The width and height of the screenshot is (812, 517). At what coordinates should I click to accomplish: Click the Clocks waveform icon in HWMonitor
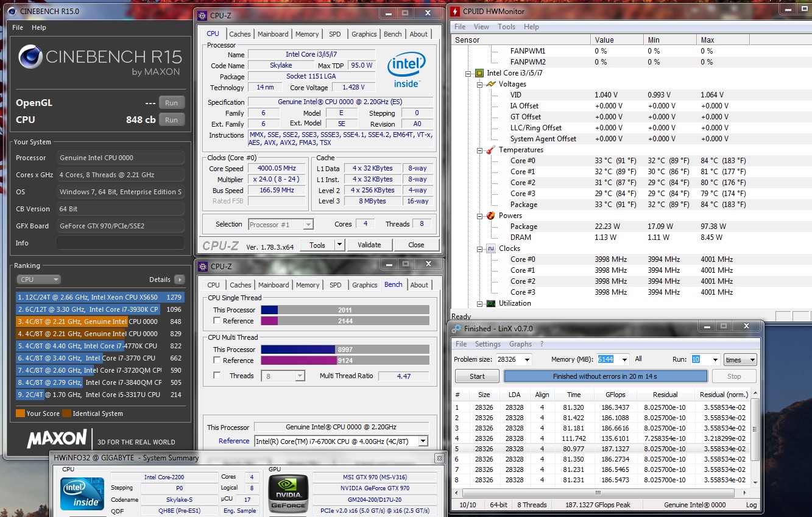(x=491, y=248)
